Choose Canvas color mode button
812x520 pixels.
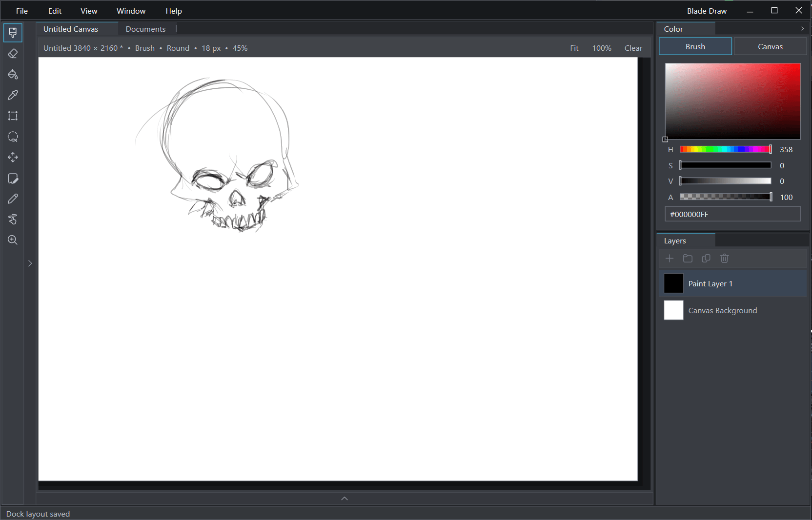click(770, 46)
